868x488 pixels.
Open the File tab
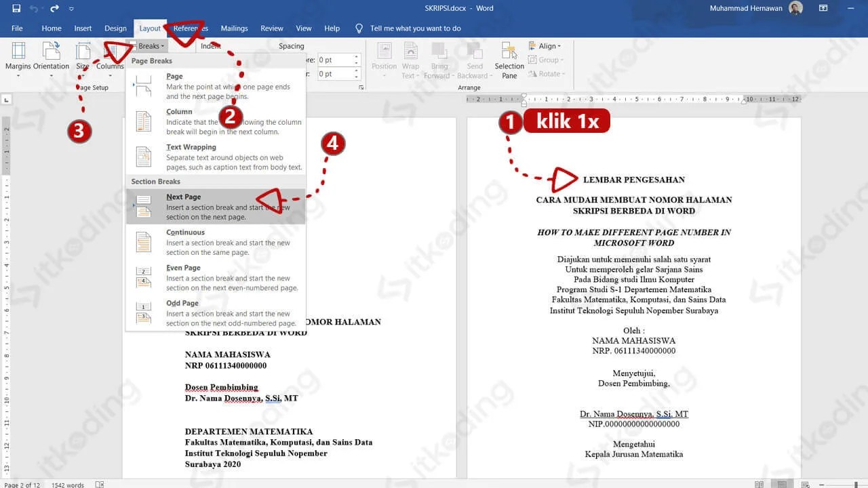[x=17, y=28]
